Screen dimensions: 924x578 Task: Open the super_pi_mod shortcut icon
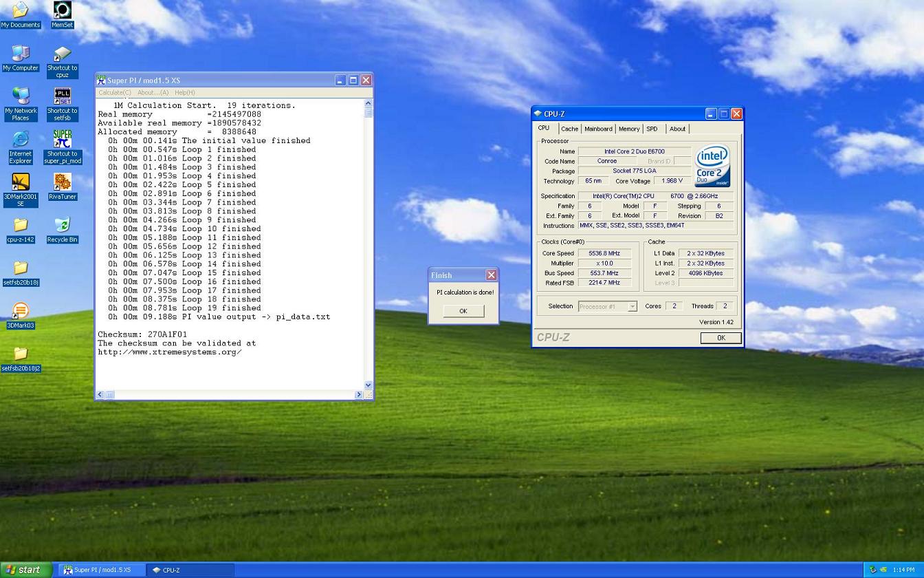62,140
